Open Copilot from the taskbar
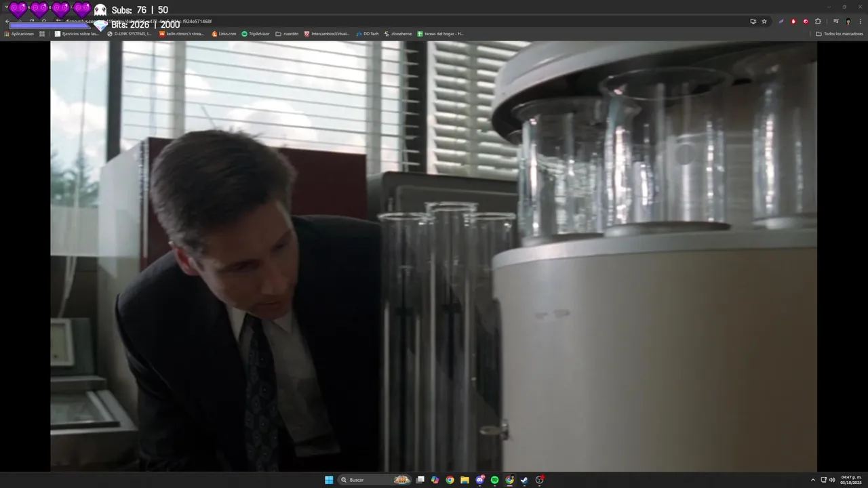This screenshot has width=868, height=488. pyautogui.click(x=435, y=480)
